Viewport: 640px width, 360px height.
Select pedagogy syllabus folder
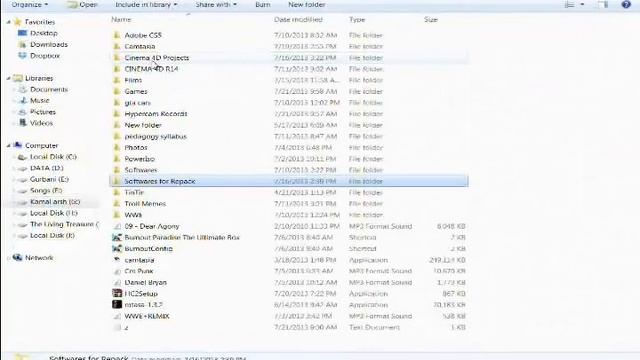tap(156, 136)
